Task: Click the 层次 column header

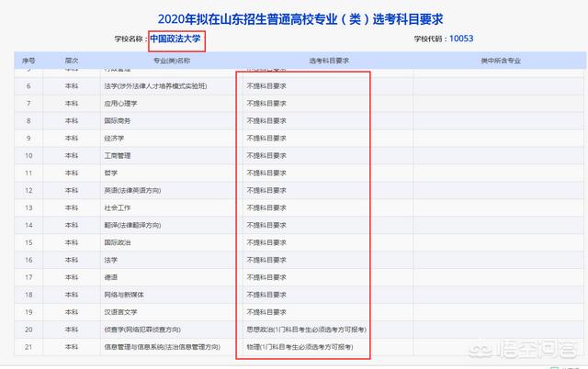Action: point(72,61)
